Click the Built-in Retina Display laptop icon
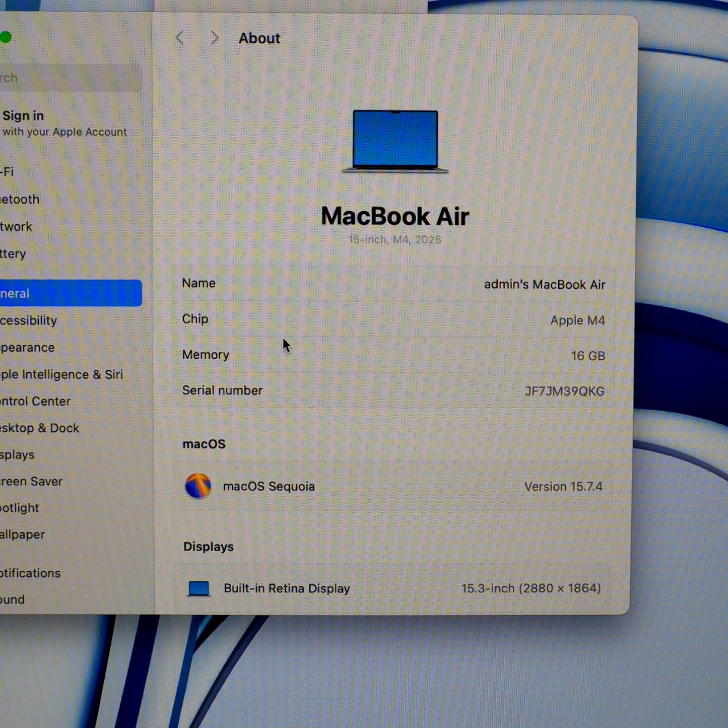Image resolution: width=728 pixels, height=728 pixels. point(198,588)
